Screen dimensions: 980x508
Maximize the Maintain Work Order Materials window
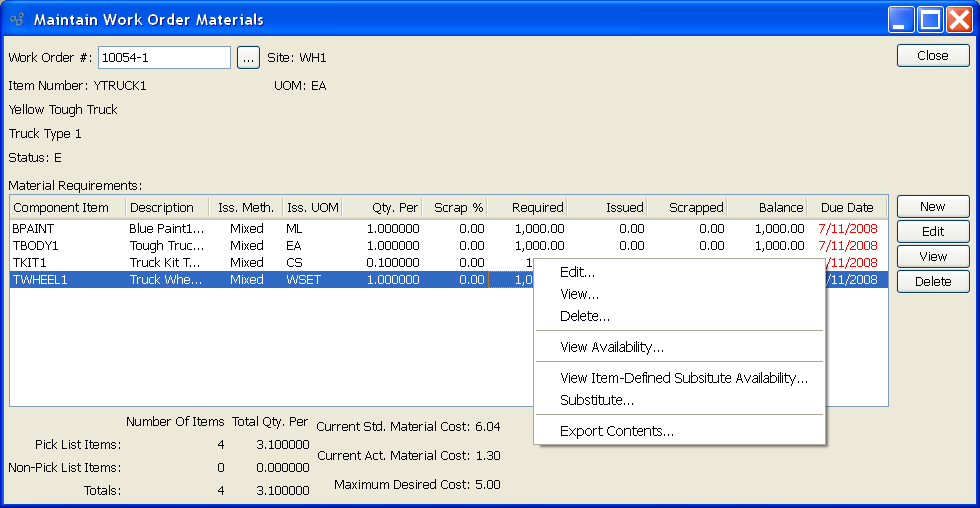coord(931,19)
